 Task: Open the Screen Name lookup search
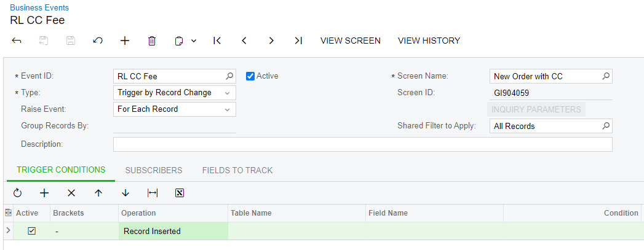[x=605, y=76]
